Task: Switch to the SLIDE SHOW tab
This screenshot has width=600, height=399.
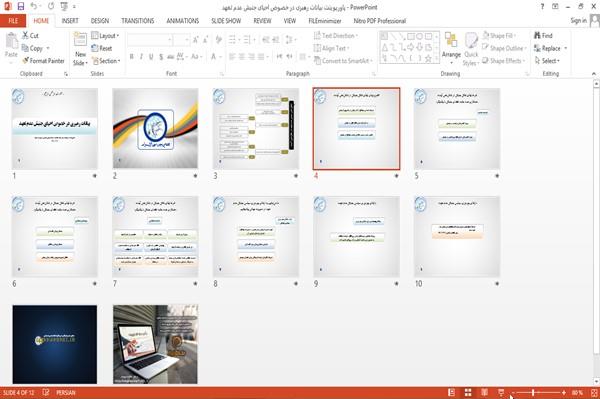Action: point(226,21)
